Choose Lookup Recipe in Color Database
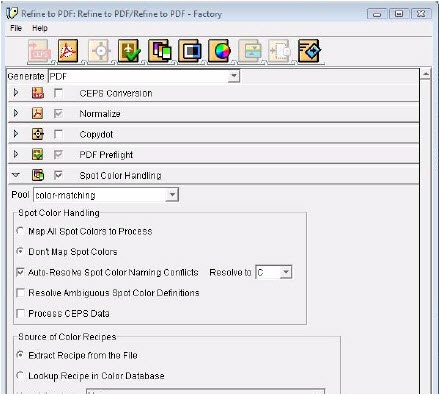The height and width of the screenshot is (396, 439). [21, 376]
